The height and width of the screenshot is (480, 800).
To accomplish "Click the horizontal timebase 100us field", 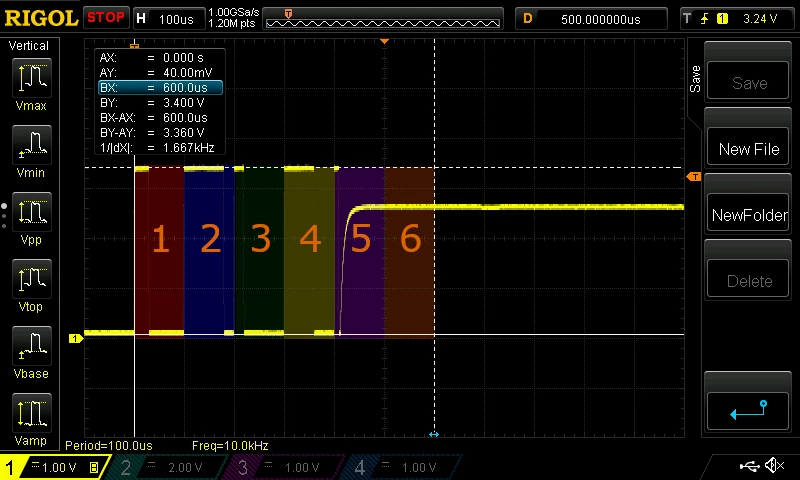I will 169,19.
